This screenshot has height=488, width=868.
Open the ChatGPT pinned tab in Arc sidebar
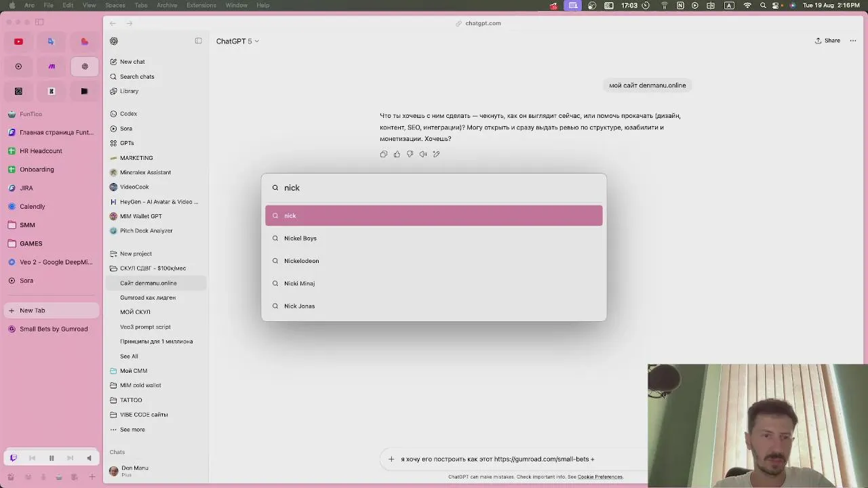coord(84,66)
